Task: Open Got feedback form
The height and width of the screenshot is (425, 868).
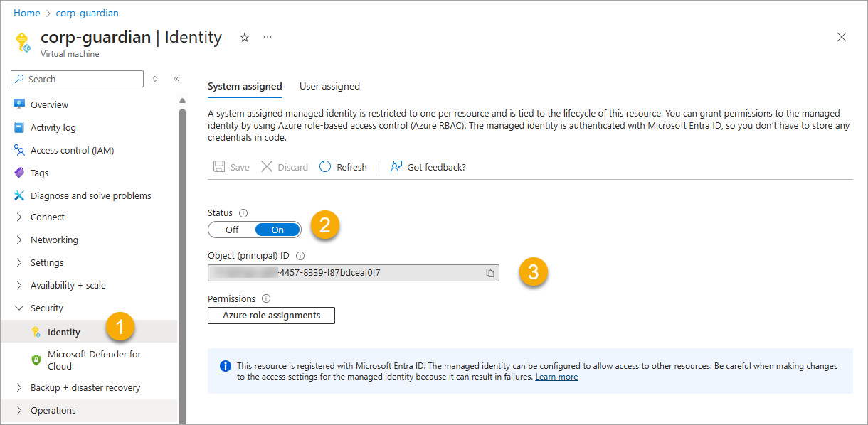Action: (x=428, y=166)
